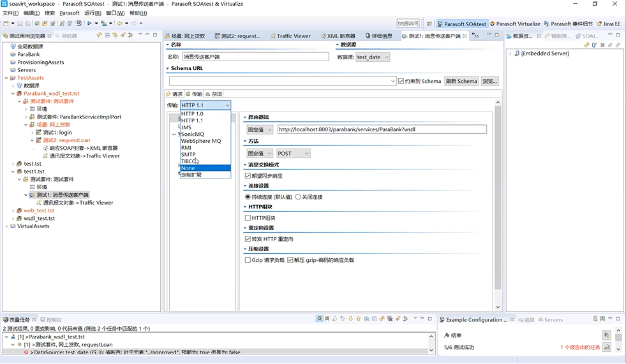Open the Parasoft menu
Image resolution: width=626 pixels, height=364 pixels.
70,13
